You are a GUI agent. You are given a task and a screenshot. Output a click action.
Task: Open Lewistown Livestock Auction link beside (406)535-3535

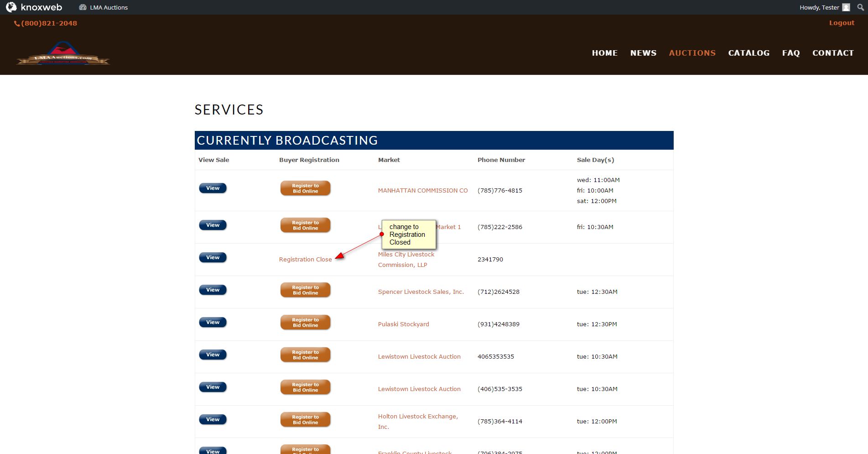coord(419,389)
